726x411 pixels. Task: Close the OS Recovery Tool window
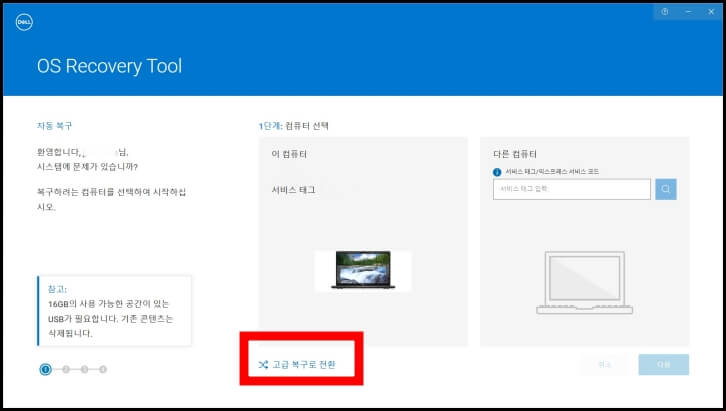(x=711, y=12)
